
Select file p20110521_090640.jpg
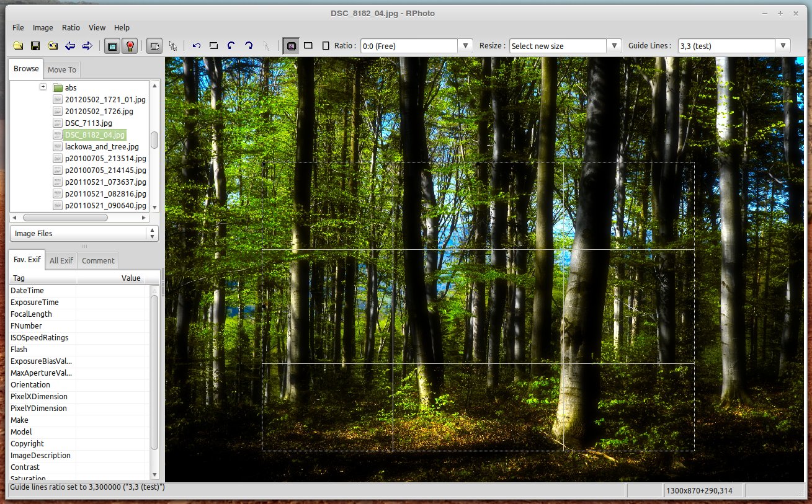pyautogui.click(x=100, y=205)
